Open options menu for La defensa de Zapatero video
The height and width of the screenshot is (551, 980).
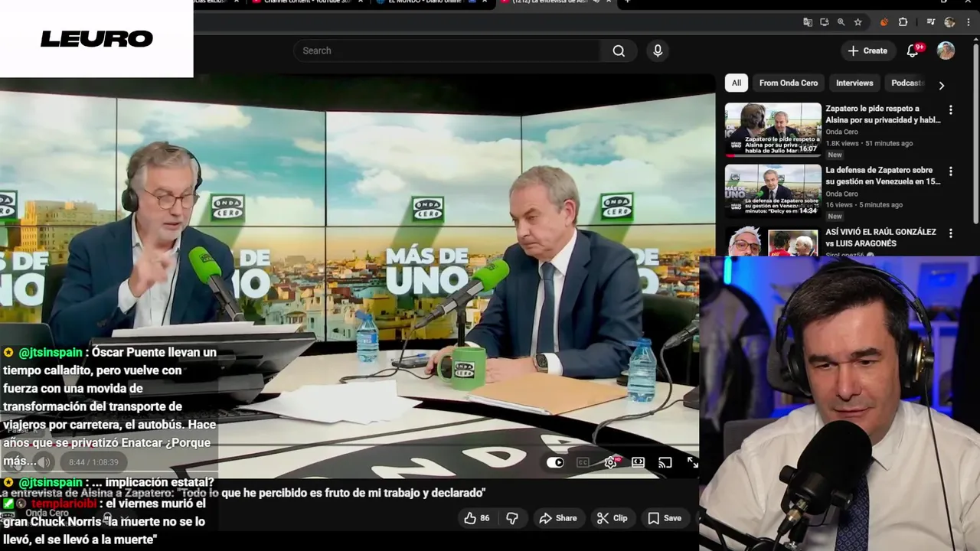[951, 171]
